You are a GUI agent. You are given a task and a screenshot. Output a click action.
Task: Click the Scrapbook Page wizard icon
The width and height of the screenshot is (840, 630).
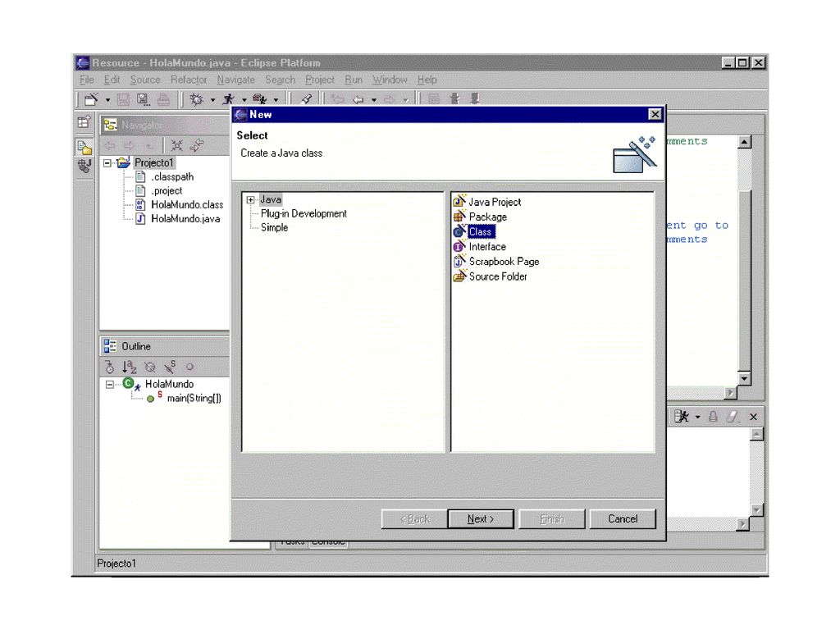pos(459,262)
